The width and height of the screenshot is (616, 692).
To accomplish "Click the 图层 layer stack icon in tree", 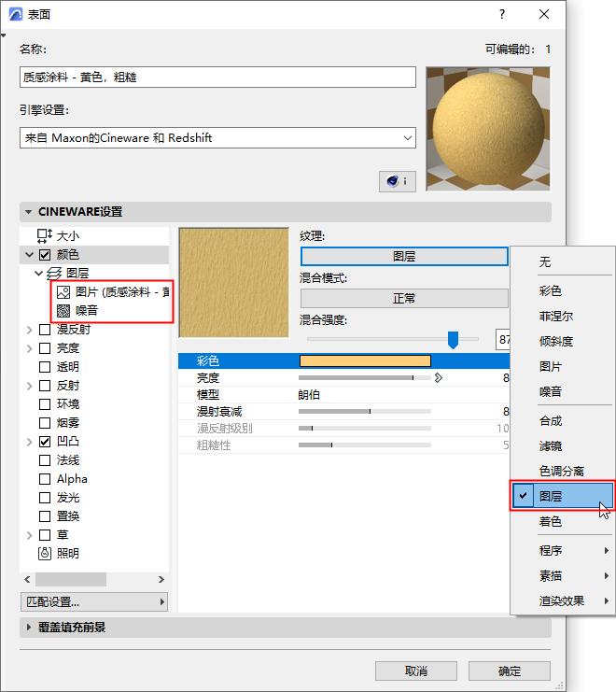I will coord(55,274).
